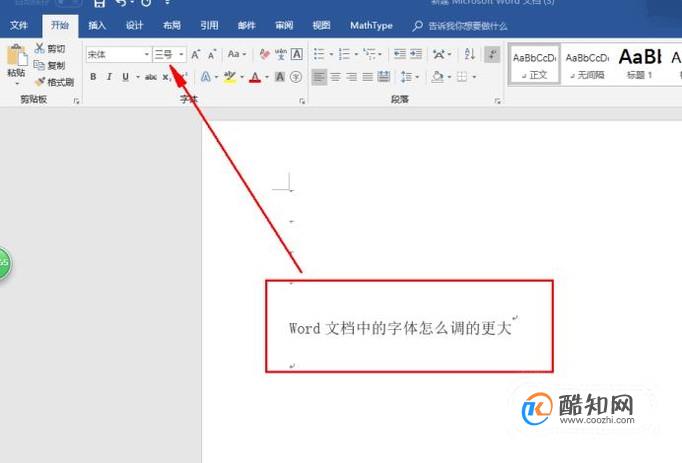Click the Sort A-Z icon
The width and height of the screenshot is (682, 463).
point(470,54)
